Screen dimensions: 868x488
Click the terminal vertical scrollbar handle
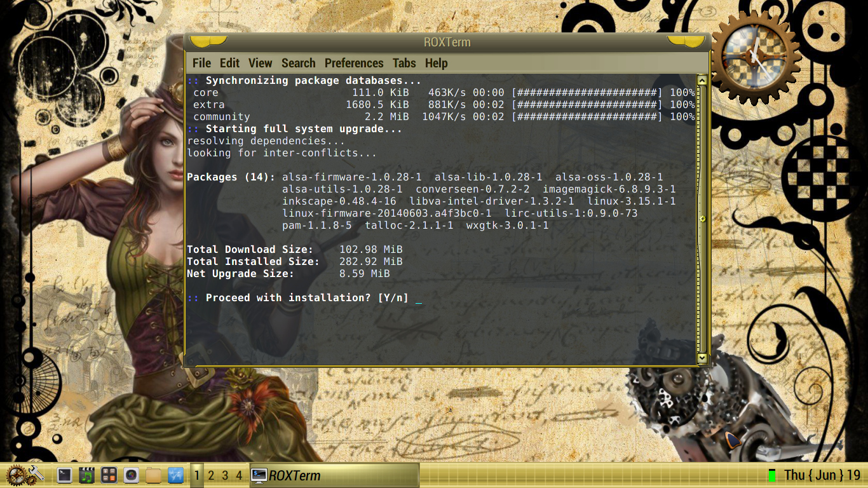(702, 219)
